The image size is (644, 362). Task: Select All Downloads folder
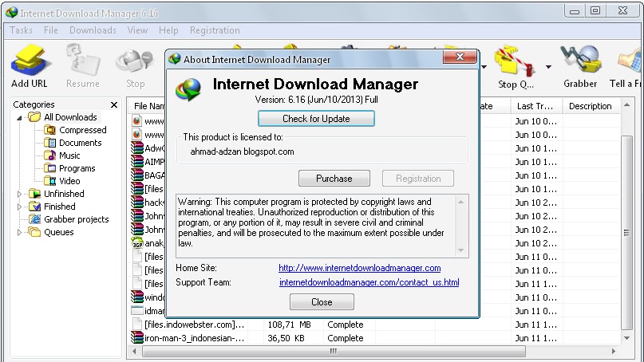click(70, 117)
